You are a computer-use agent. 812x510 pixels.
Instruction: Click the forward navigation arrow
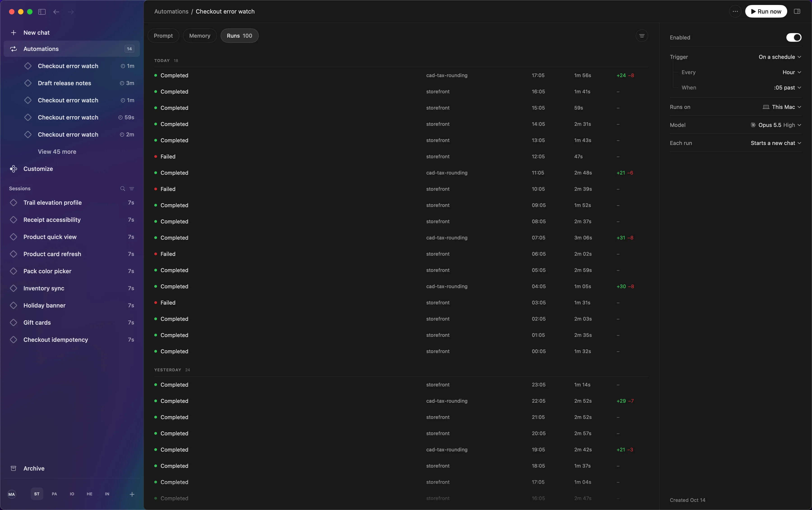[x=71, y=12]
